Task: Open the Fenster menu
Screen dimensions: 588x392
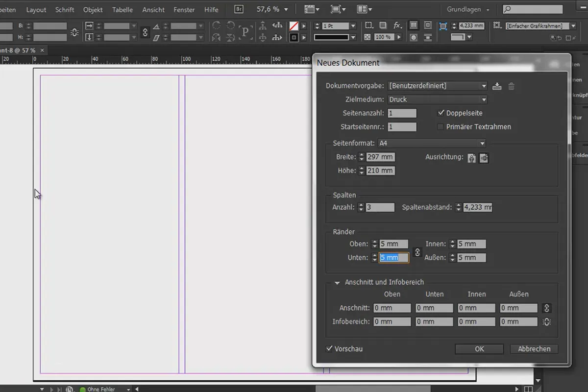Action: (184, 10)
